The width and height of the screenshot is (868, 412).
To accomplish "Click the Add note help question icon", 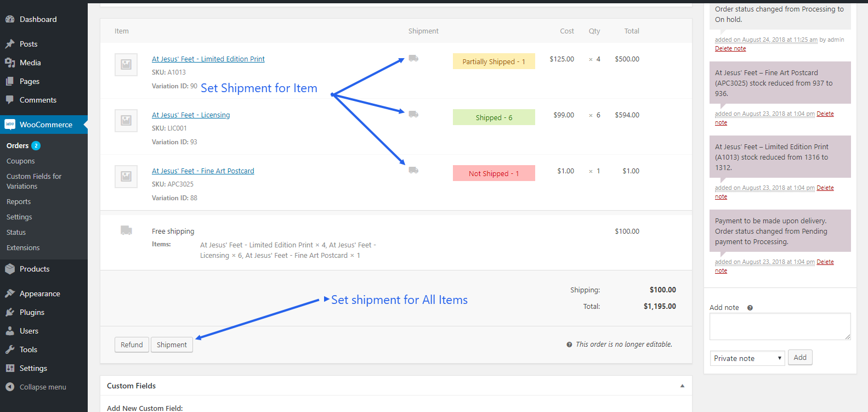I will pos(750,308).
